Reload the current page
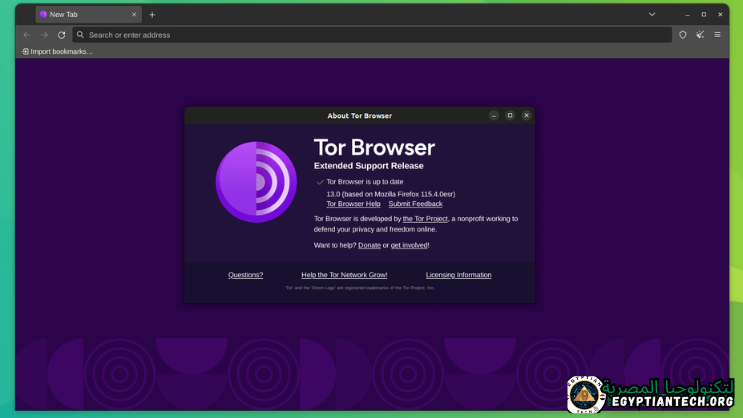The width and height of the screenshot is (743, 418). 61,35
